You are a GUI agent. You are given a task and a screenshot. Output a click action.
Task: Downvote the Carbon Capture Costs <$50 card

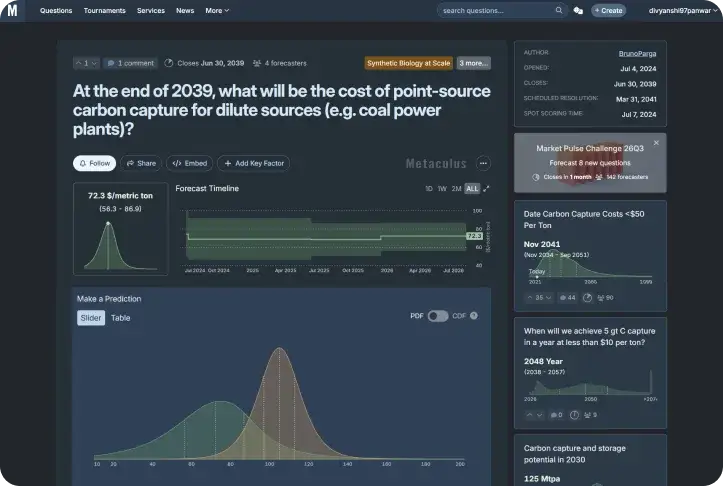click(x=548, y=298)
